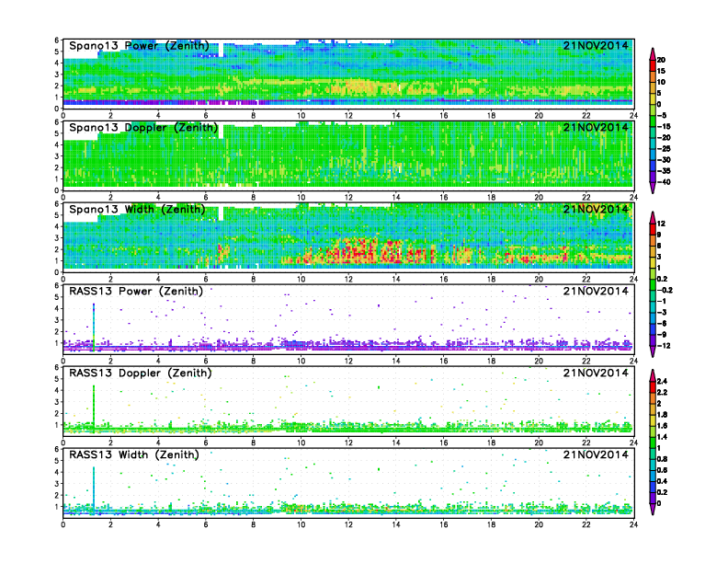Click the '2.4' label on the bottom colorbar
Viewport: 728px width, 563px height.
[x=663, y=382]
